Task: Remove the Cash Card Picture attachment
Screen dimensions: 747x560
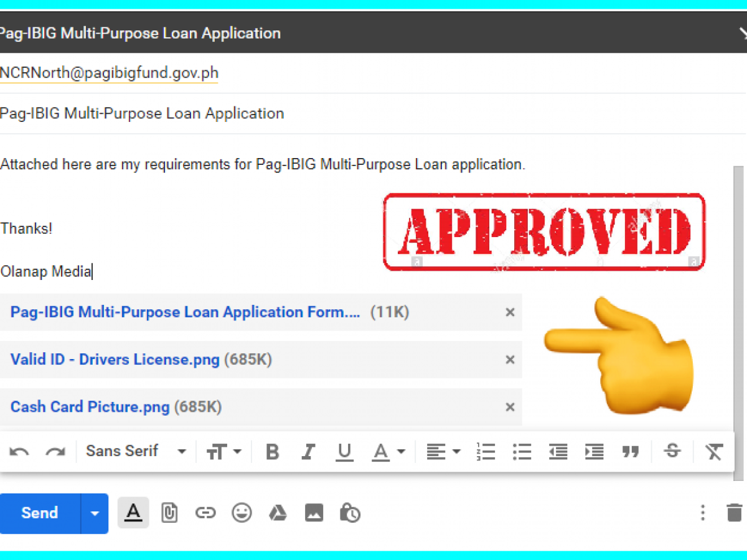Action: pos(510,407)
